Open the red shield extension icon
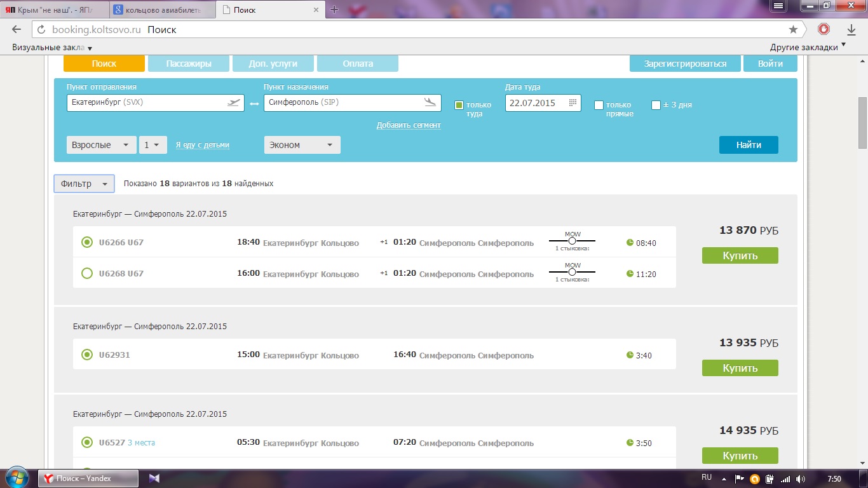 tap(824, 29)
